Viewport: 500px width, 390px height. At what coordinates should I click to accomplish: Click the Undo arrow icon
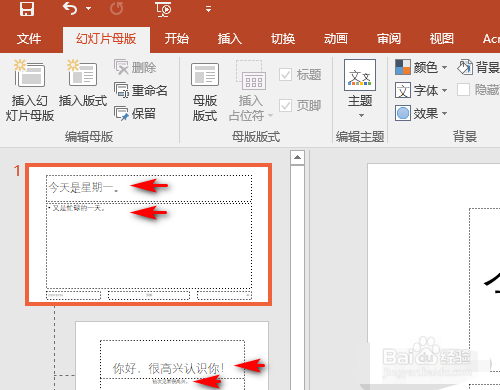(x=70, y=9)
